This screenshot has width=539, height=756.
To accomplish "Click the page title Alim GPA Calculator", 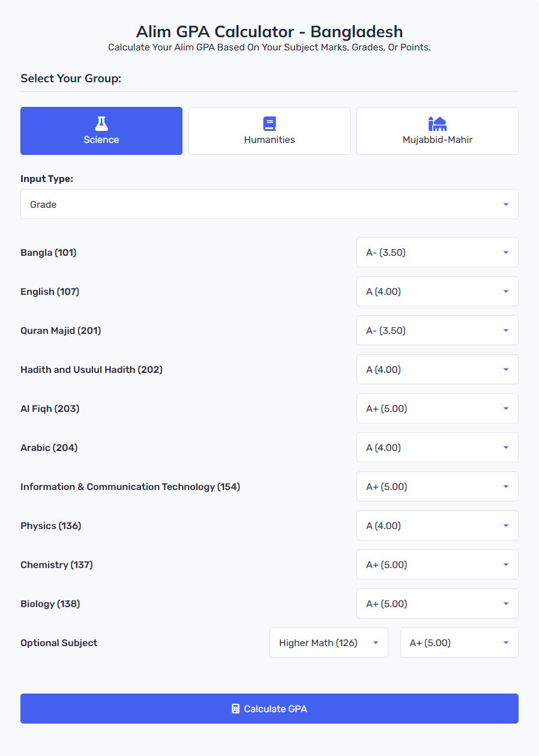I will click(269, 31).
